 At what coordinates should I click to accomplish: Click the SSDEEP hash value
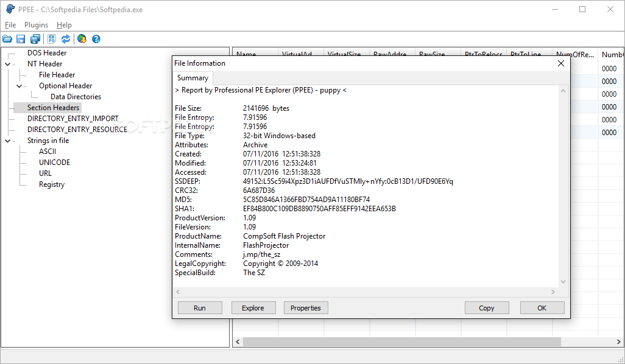point(348,181)
